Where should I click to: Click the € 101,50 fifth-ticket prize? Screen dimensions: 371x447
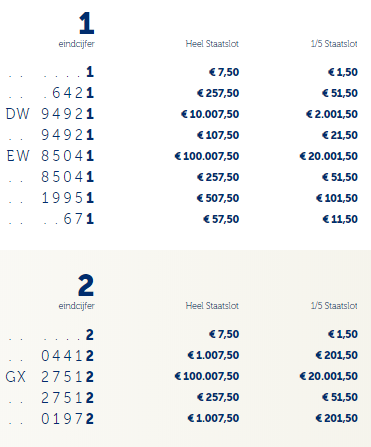point(337,198)
